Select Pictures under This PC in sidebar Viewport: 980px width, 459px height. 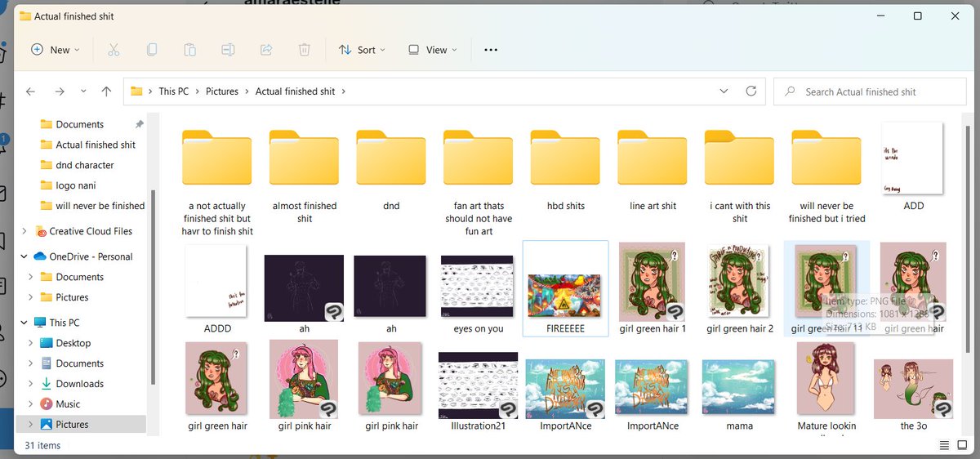72,425
